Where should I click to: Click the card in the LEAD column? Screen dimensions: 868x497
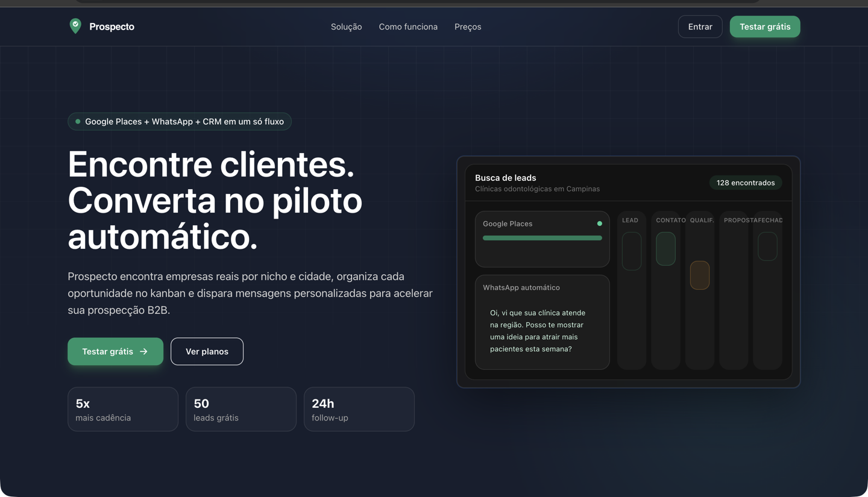pos(632,251)
